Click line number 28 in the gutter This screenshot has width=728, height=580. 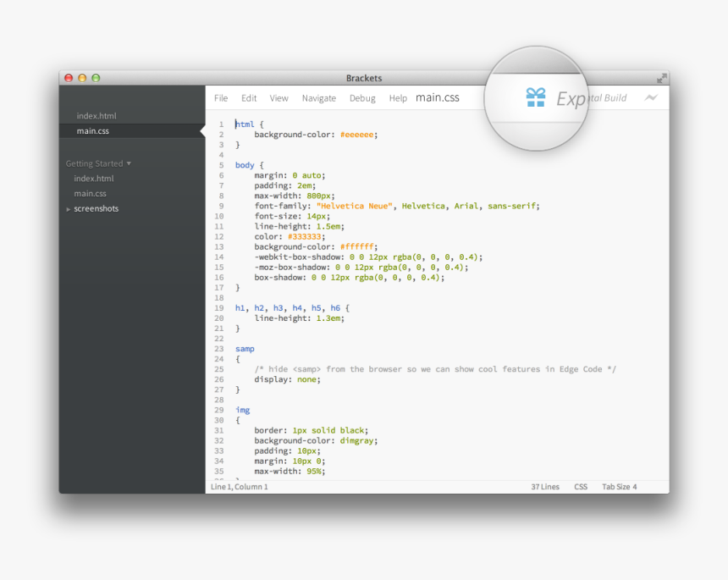(218, 400)
